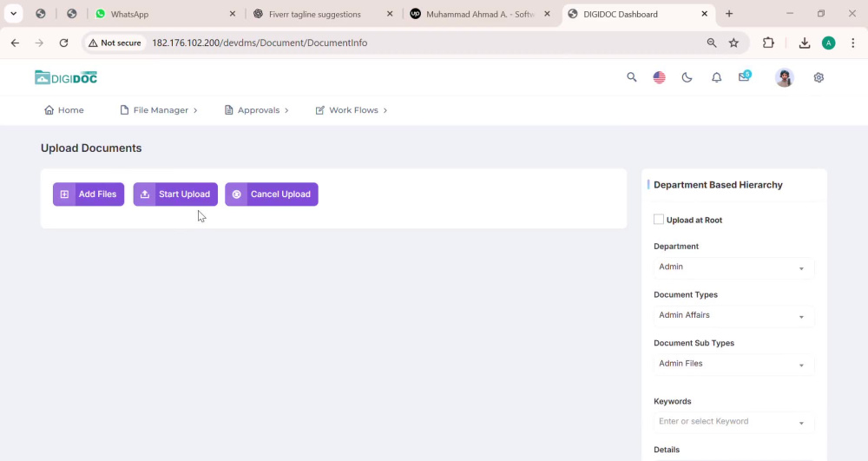Open Work Flows menu
The height and width of the screenshot is (461, 868).
(351, 110)
